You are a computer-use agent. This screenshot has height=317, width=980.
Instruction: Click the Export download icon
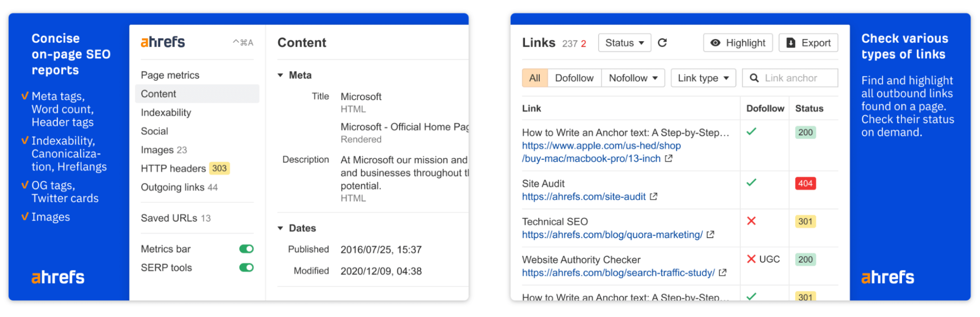click(791, 43)
